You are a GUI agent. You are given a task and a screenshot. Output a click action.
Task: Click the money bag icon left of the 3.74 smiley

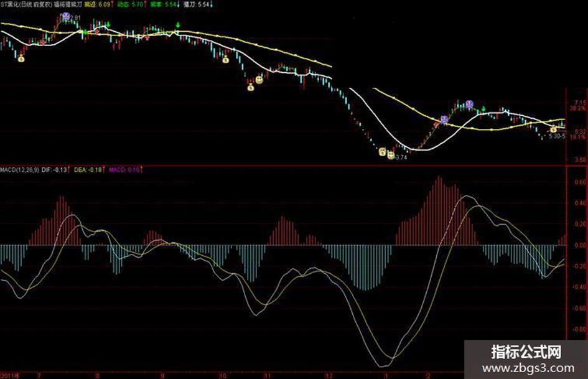tap(382, 152)
